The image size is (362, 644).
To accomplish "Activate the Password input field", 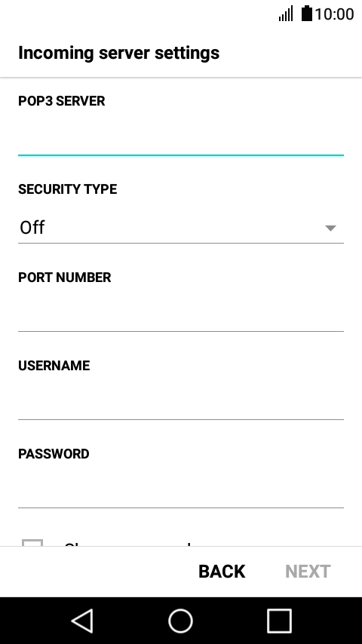I will [x=181, y=491].
